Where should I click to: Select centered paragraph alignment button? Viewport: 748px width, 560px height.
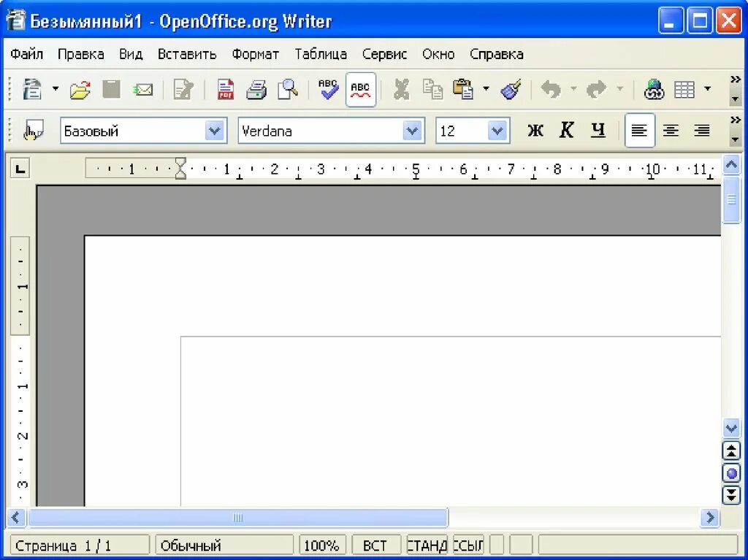click(x=671, y=130)
